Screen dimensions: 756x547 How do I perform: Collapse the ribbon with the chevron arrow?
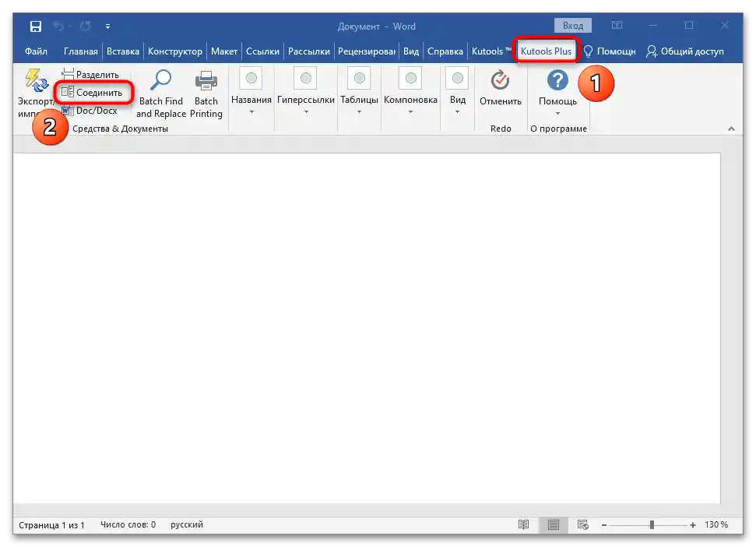[731, 129]
